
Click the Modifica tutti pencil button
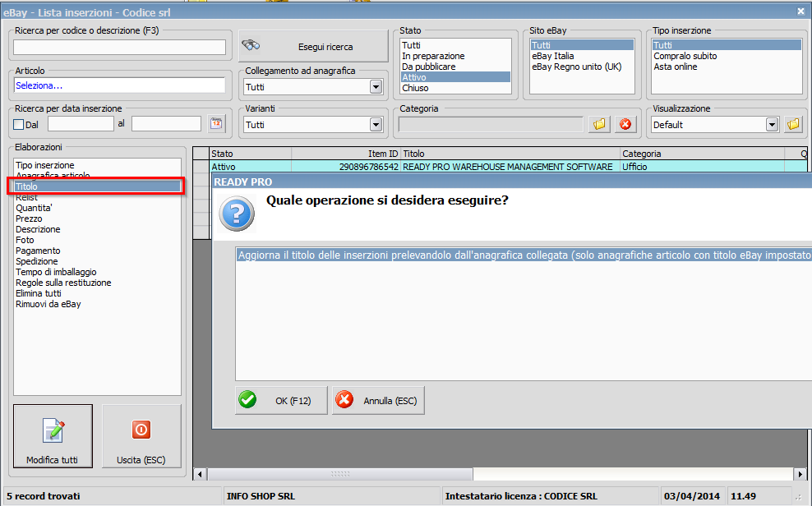[53, 436]
